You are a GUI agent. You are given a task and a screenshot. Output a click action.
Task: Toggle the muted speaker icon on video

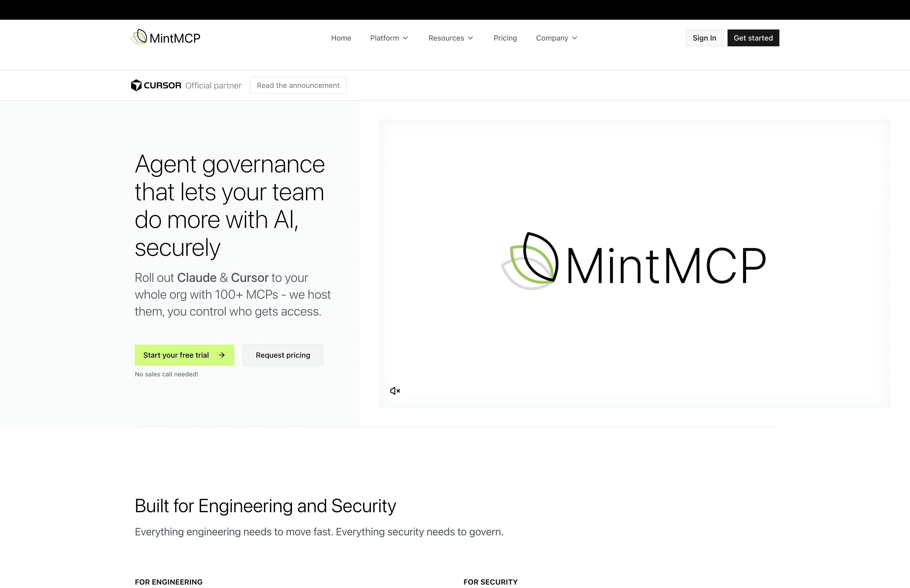395,391
